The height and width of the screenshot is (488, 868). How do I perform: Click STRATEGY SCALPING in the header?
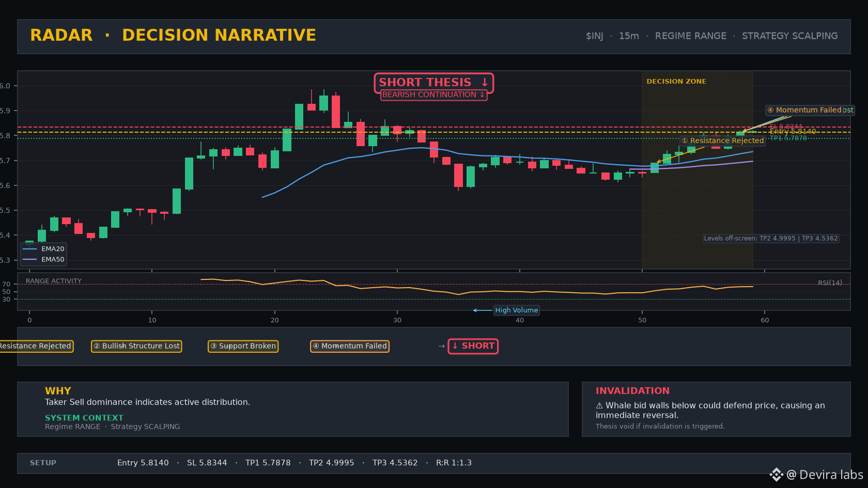(790, 36)
